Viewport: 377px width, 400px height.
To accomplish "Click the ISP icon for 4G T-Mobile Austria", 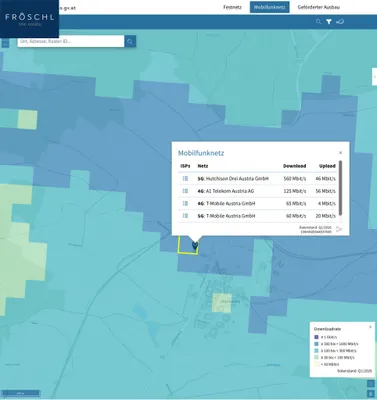I will click(x=185, y=203).
